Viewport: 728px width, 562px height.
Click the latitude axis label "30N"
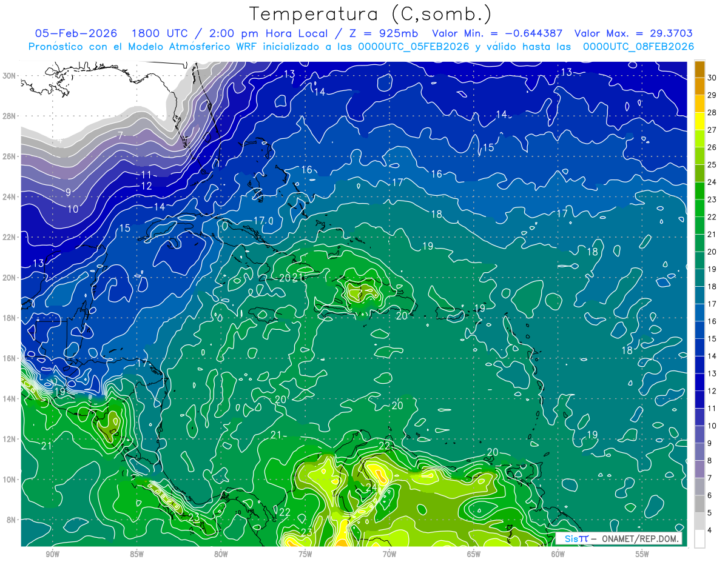tap(10, 76)
